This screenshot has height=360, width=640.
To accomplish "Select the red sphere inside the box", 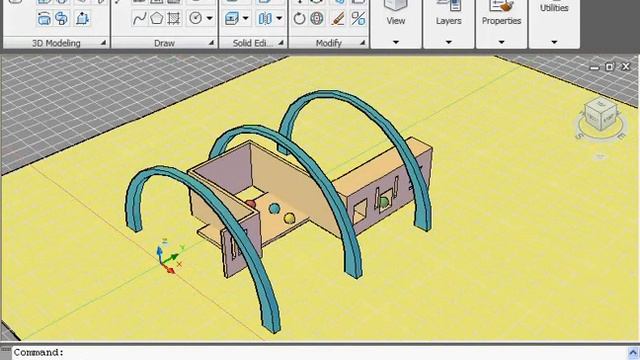I will pos(250,204).
